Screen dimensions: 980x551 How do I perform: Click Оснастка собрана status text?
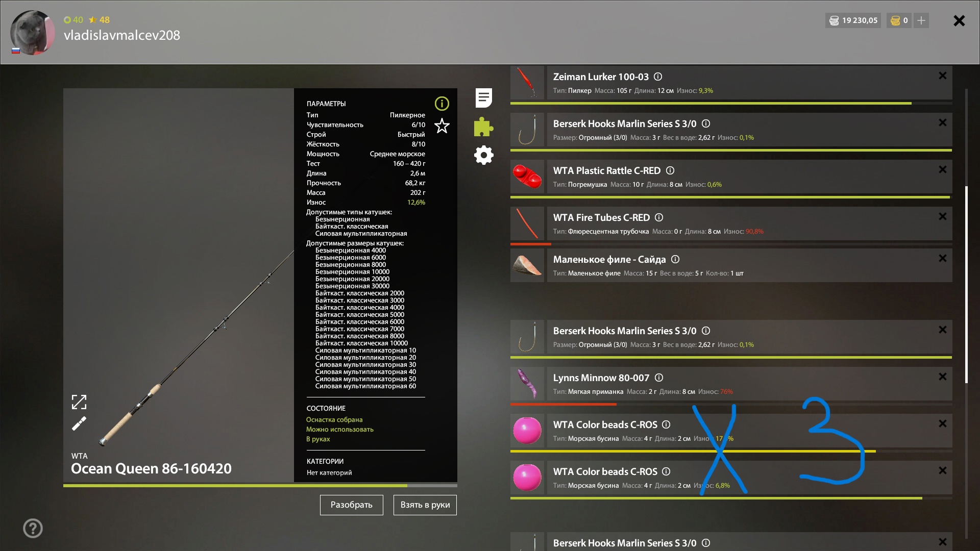tap(334, 419)
